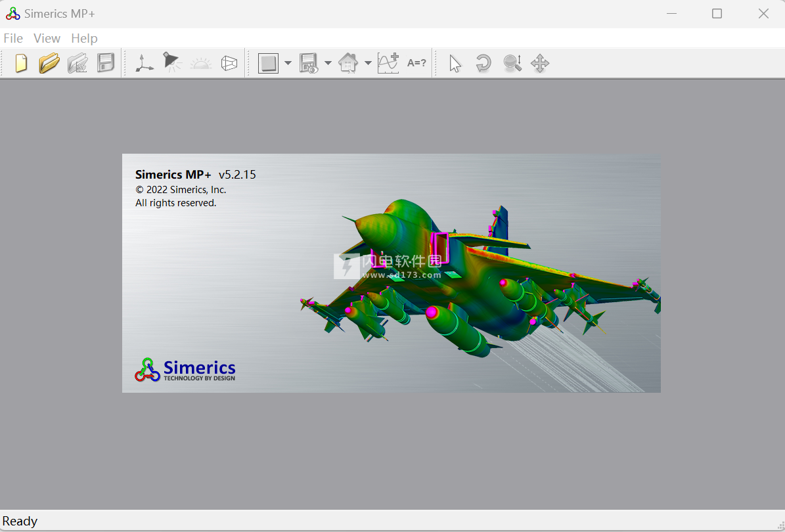Click the greyed folder with chart icon

(x=78, y=63)
